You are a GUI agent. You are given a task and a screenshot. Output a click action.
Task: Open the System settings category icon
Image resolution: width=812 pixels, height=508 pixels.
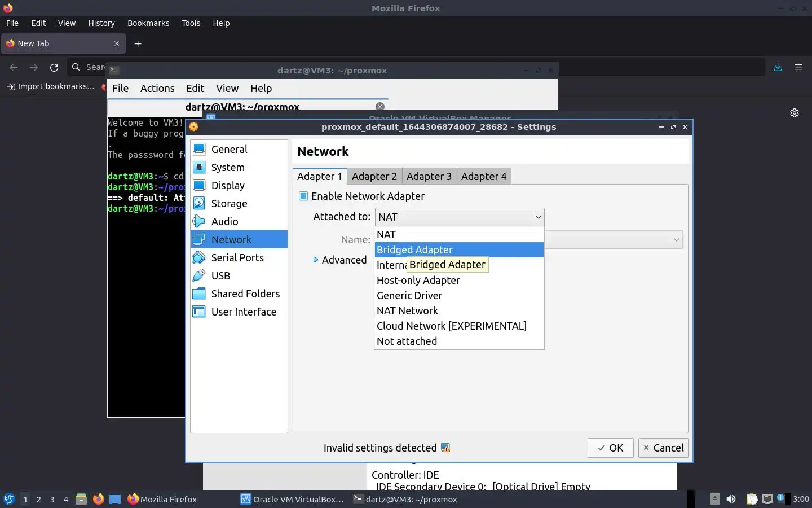(x=199, y=167)
